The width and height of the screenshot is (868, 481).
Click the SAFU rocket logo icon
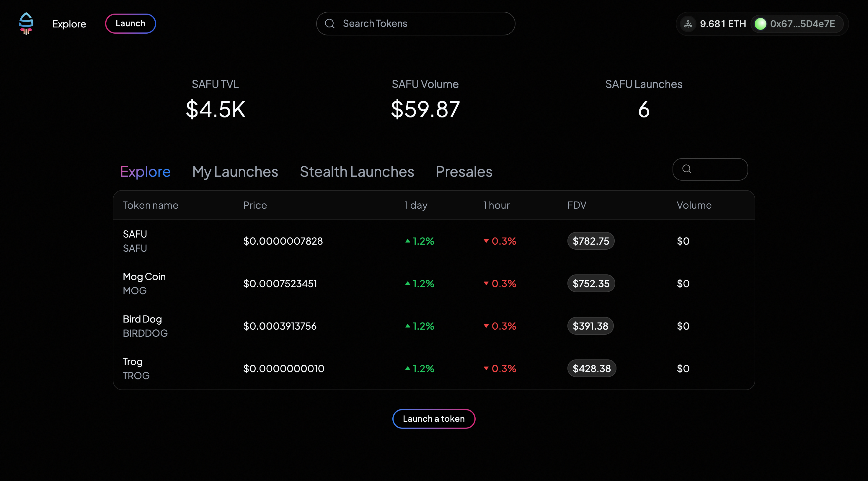(x=26, y=23)
